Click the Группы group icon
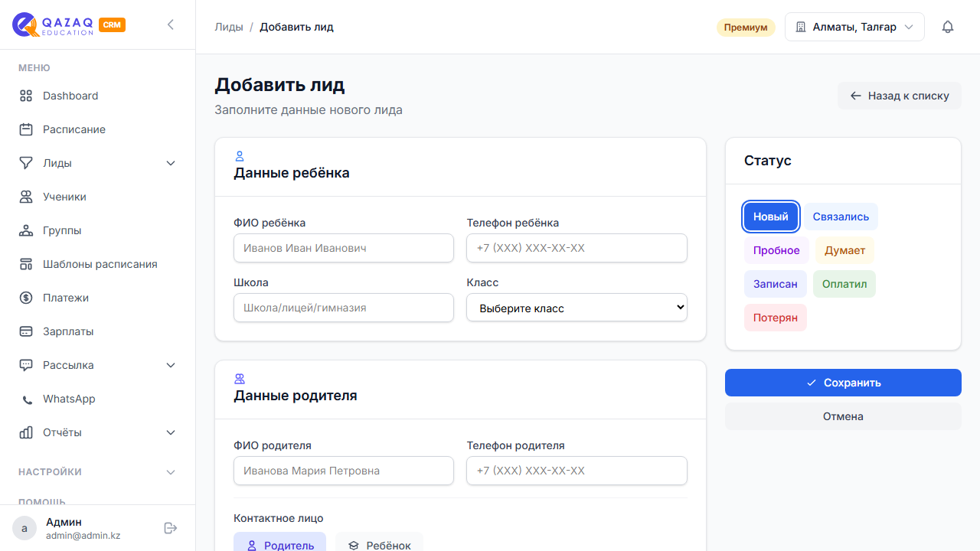The width and height of the screenshot is (980, 551). point(26,230)
